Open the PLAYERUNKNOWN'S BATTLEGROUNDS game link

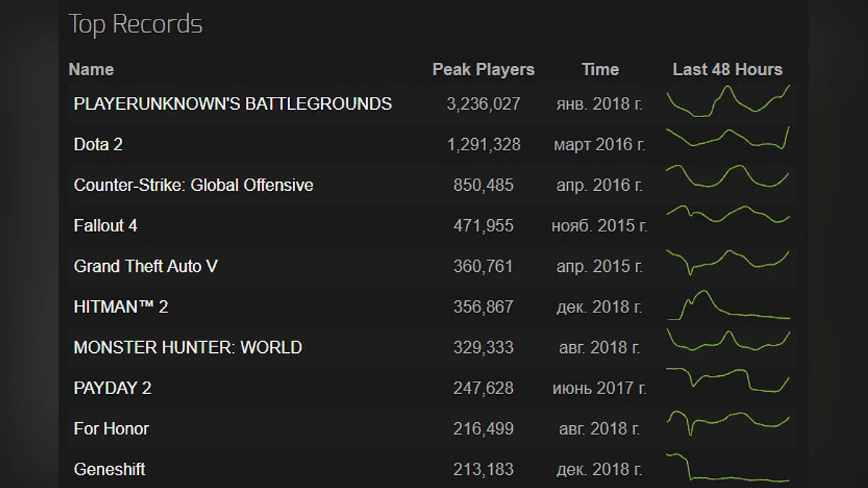pos(232,103)
